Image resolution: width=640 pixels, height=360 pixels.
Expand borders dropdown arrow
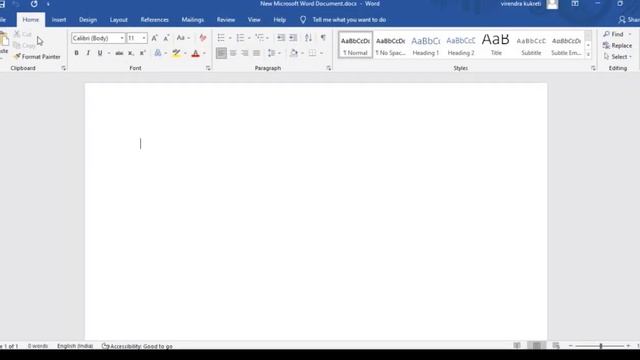321,53
